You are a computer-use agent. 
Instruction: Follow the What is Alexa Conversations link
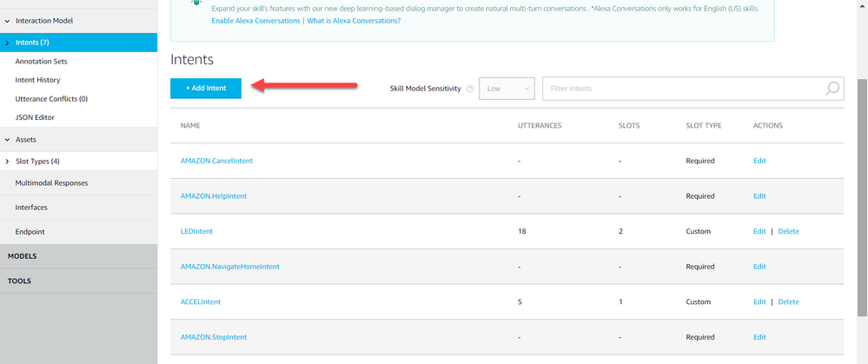354,20
